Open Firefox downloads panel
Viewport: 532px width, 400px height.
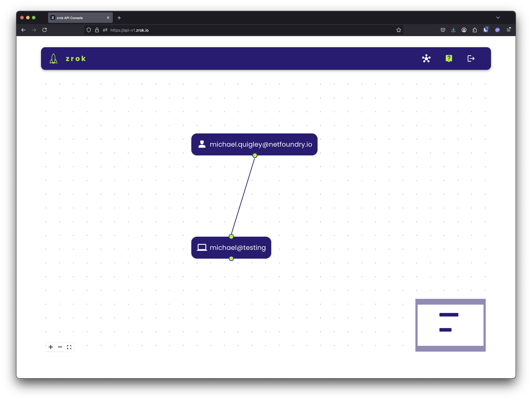click(453, 30)
